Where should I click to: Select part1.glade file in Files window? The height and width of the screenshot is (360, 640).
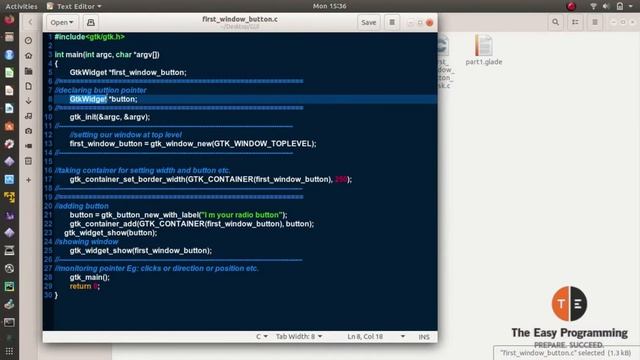[x=484, y=50]
